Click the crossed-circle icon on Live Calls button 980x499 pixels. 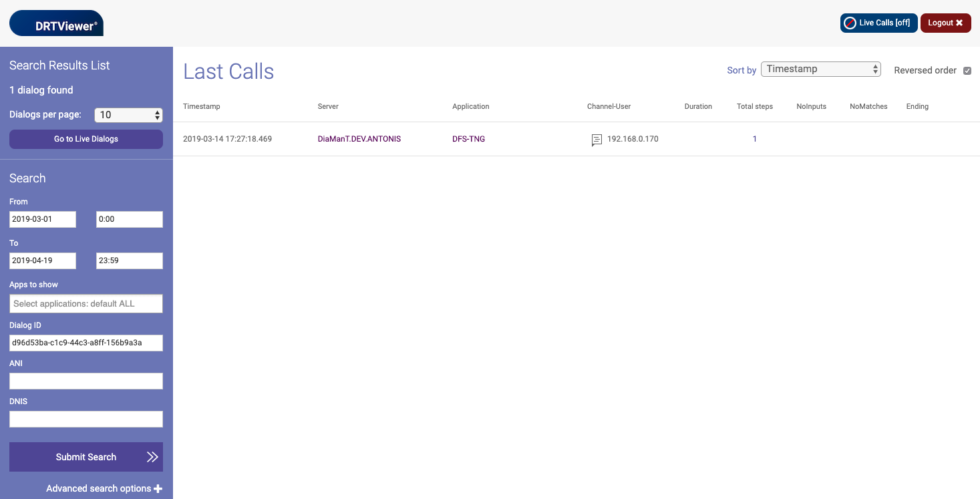tap(850, 22)
